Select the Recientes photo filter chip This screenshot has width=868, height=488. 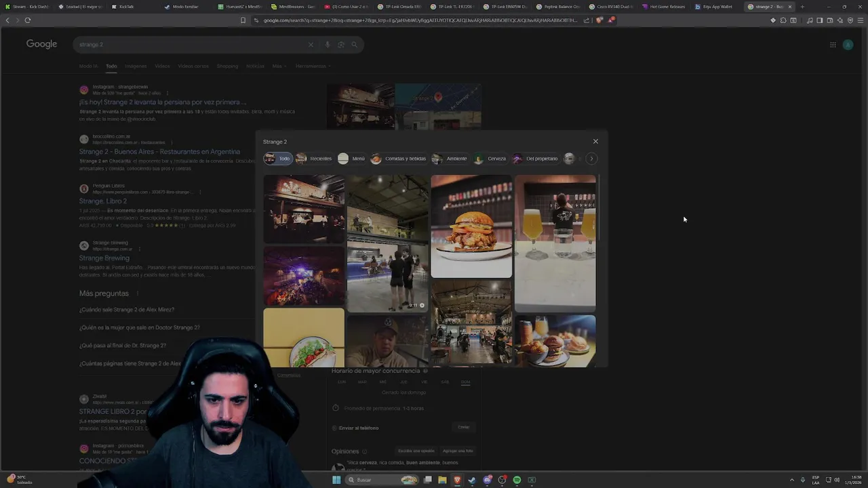point(314,159)
